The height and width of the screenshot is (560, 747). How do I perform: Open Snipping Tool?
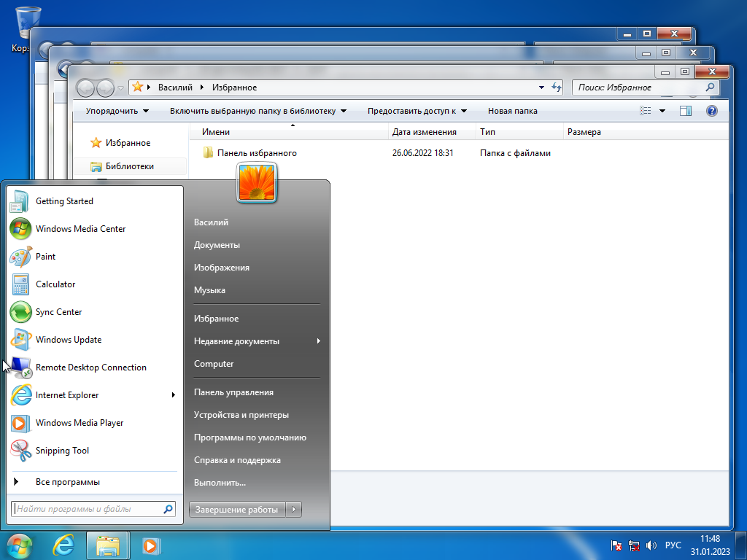[x=94, y=451]
